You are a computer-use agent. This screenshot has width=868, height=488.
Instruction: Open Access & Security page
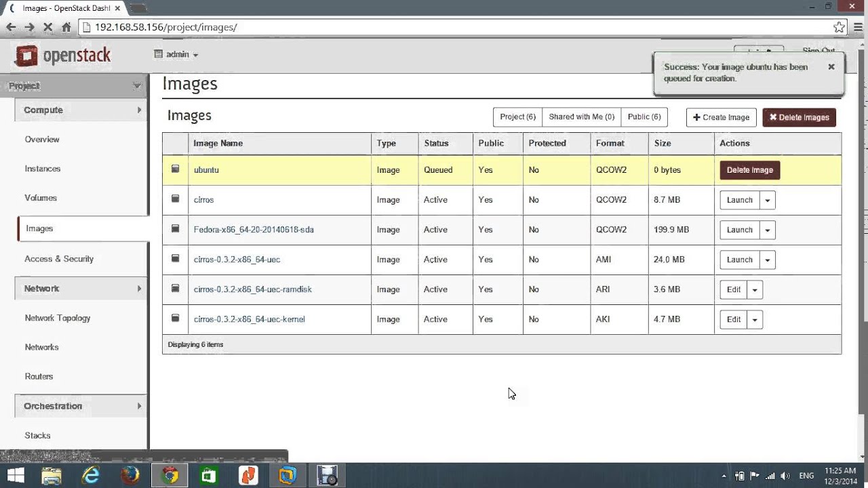tap(59, 259)
